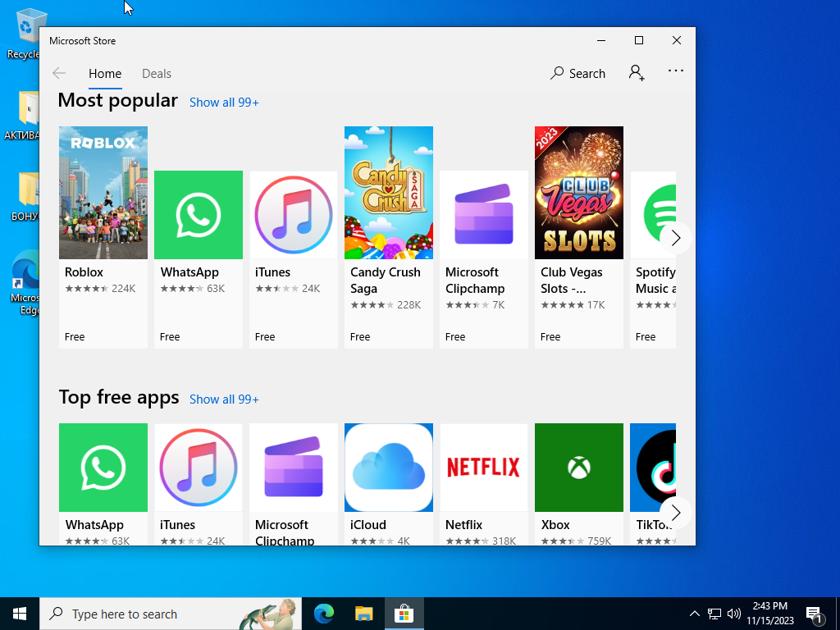Open the See more ellipsis menu
The image size is (840, 630).
pos(676,71)
